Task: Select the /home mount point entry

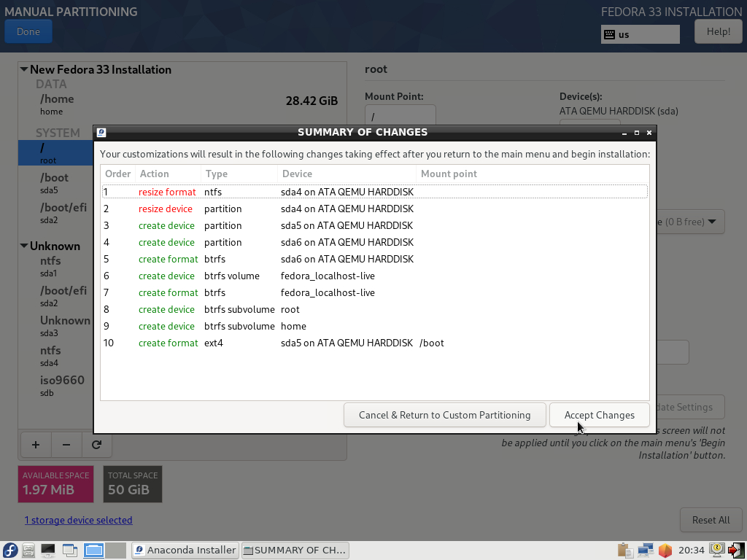Action: tap(182, 104)
